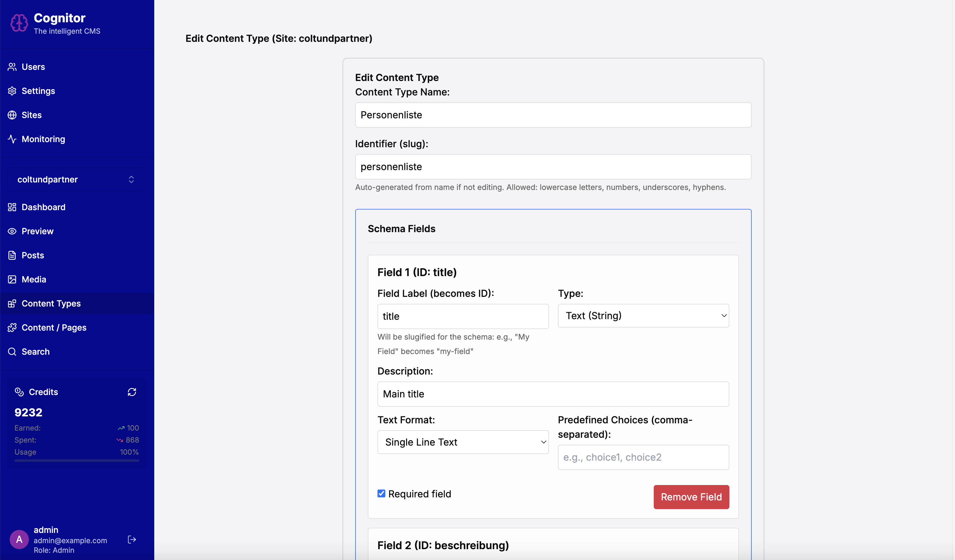This screenshot has width=955, height=560.
Task: Click the Predefined Choices input field
Action: [x=643, y=457]
